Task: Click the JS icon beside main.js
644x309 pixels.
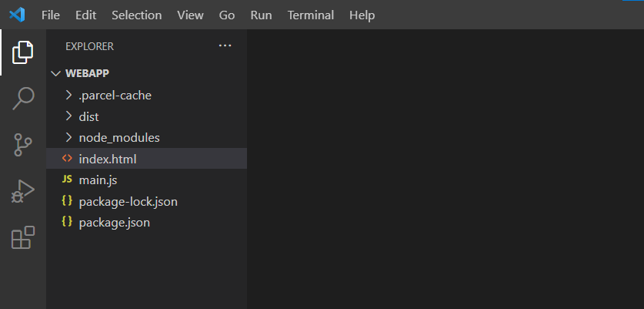Action: [x=67, y=180]
